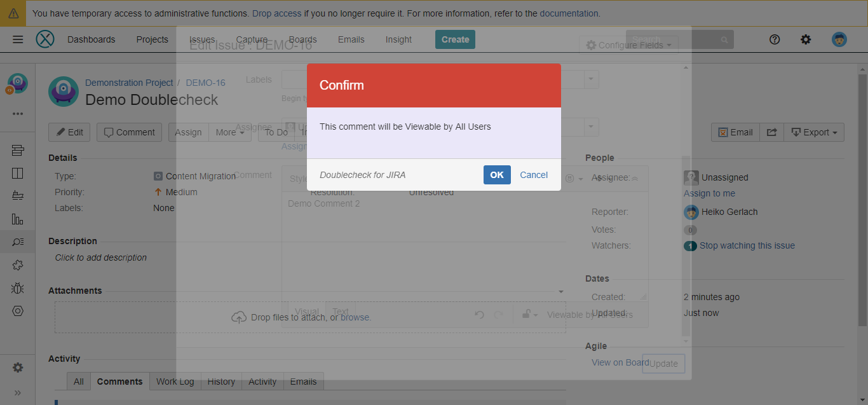868x405 pixels.
Task: Open the Projects menu
Action: click(x=153, y=39)
